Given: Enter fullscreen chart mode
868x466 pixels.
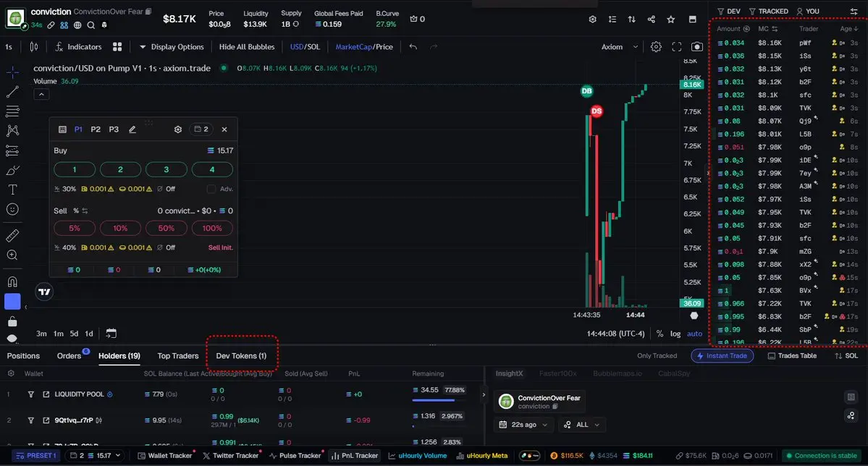Looking at the screenshot, I should [676, 47].
